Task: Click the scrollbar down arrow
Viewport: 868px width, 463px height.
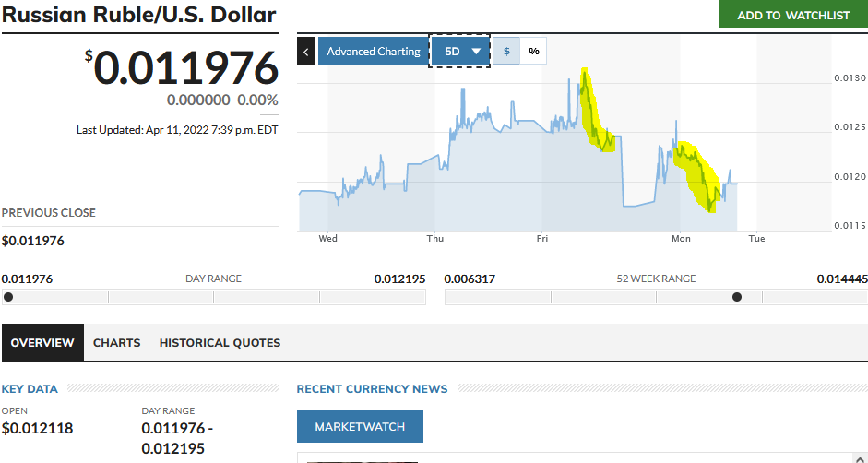Action: [862, 458]
